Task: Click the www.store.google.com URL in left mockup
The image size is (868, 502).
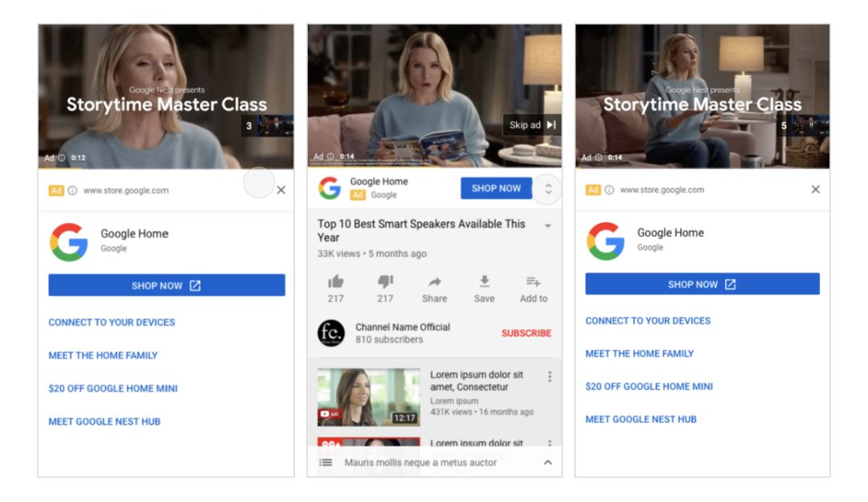Action: click(x=126, y=191)
